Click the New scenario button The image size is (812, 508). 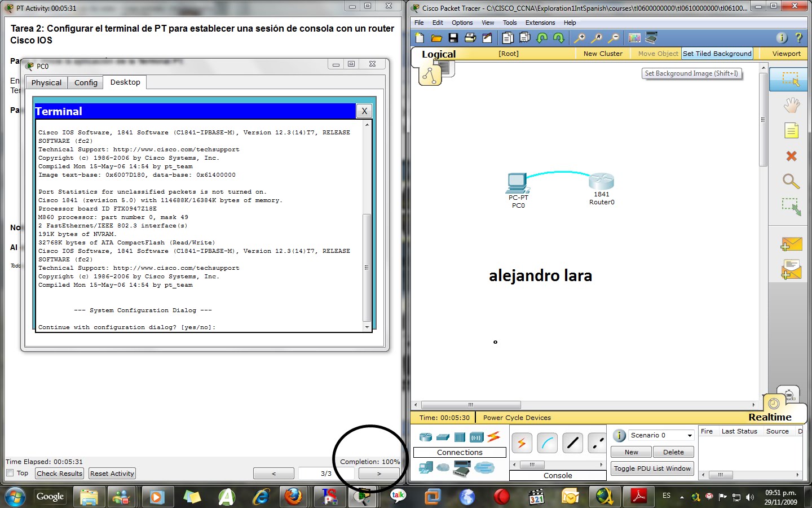tap(632, 452)
